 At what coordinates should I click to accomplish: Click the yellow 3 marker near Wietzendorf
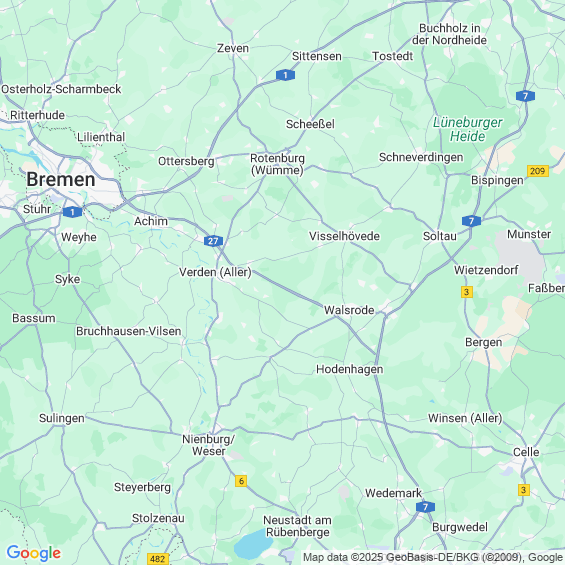(467, 292)
